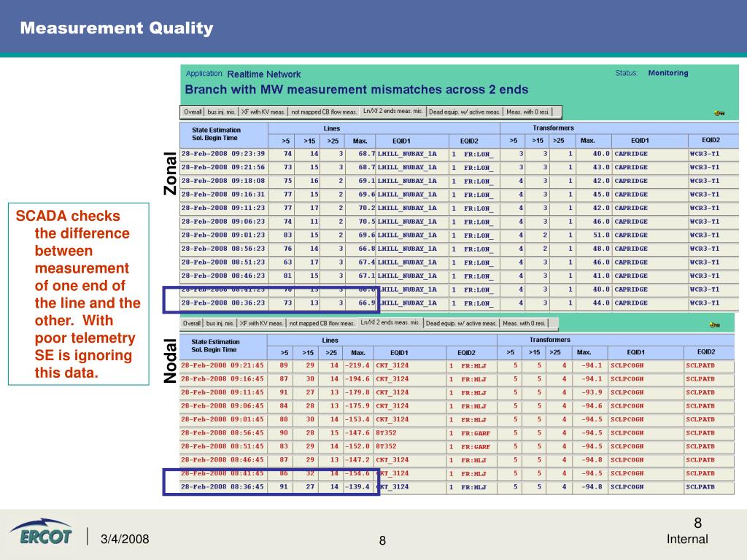Click the Nodal Lines Max. value '-219.4'
The image size is (747, 560).
click(x=357, y=365)
